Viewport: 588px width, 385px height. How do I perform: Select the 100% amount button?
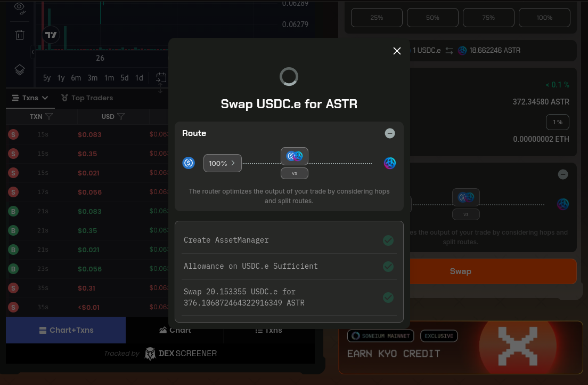tap(544, 18)
